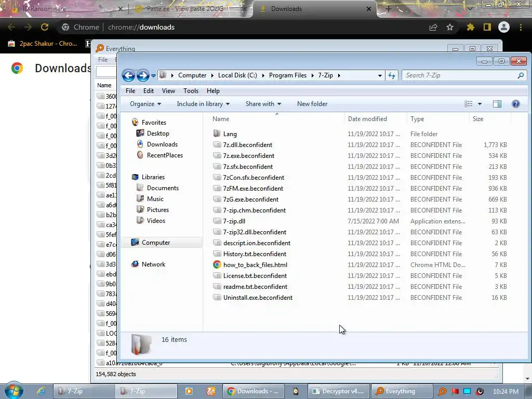Open more view options arrow
This screenshot has height=399, width=532.
tap(480, 104)
